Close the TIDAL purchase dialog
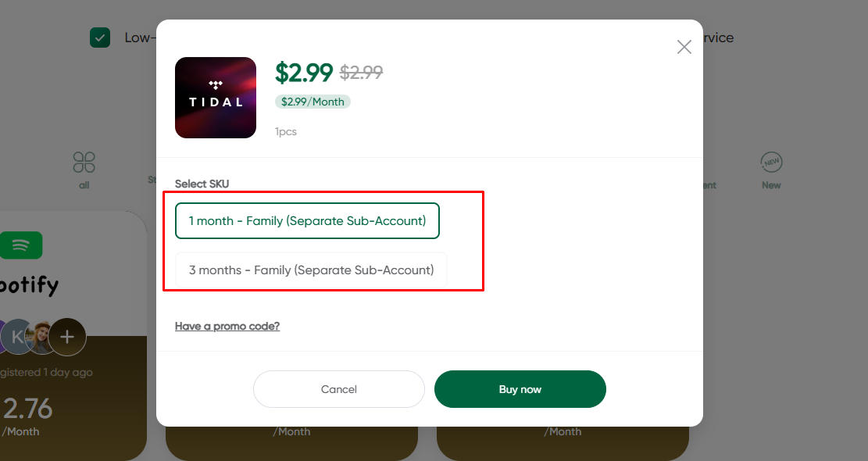The image size is (868, 461). (x=684, y=47)
